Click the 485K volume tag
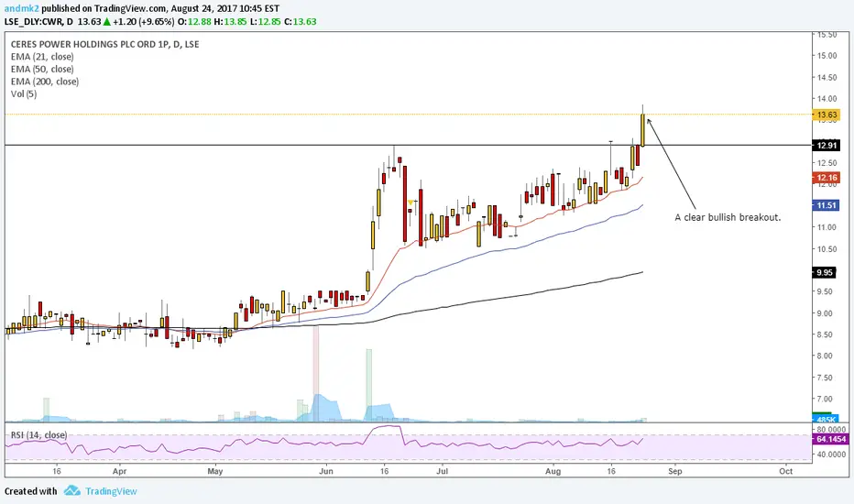Image resolution: width=854 pixels, height=504 pixels. pos(824,419)
